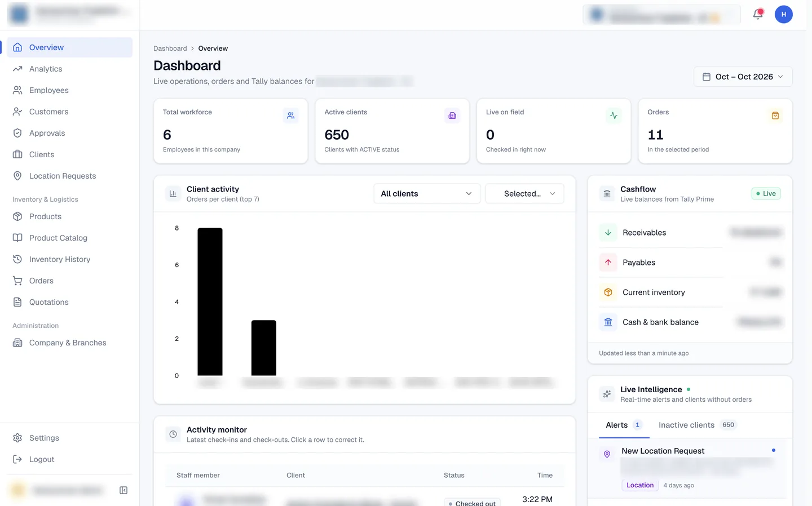Click the Cashflow bank icon
The width and height of the screenshot is (812, 506).
click(607, 194)
